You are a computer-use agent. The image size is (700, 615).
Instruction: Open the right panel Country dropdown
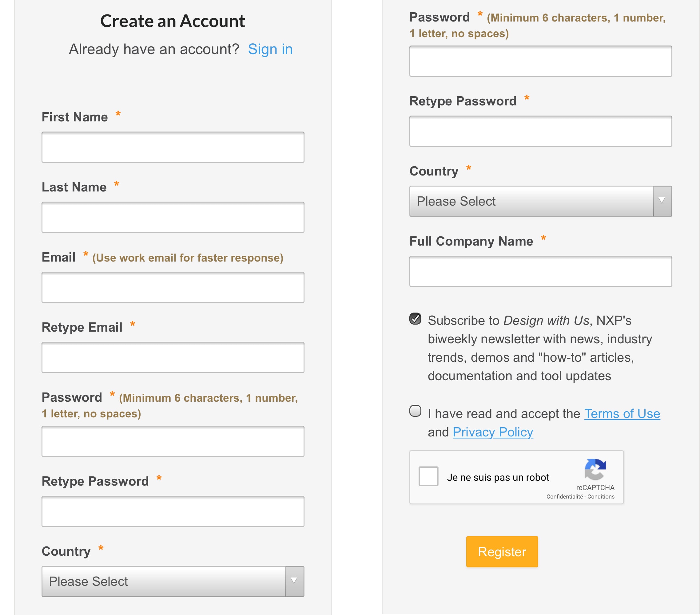point(531,201)
